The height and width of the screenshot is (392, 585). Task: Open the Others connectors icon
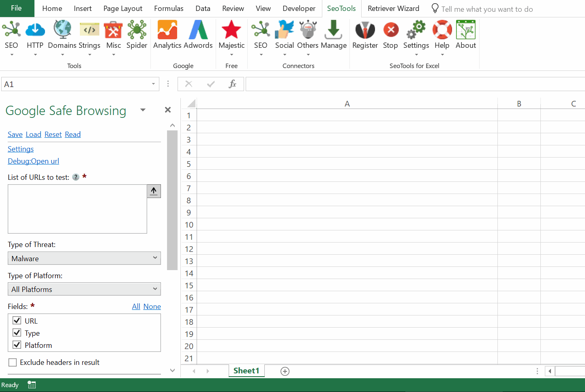(308, 30)
